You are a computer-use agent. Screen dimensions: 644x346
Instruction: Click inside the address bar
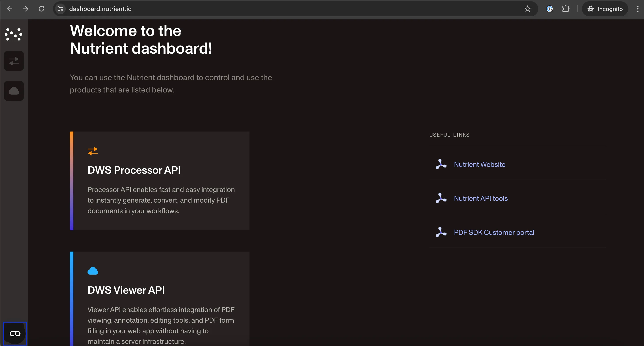click(175, 9)
